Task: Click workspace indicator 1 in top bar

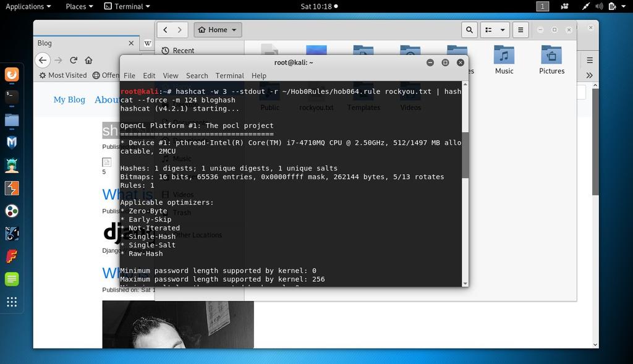Action: tap(542, 6)
